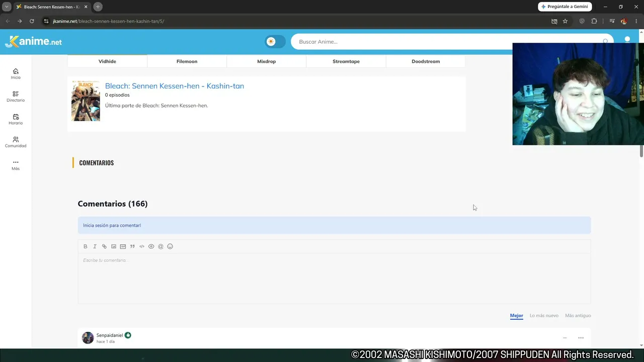Click the browser Back arrow

click(8, 21)
